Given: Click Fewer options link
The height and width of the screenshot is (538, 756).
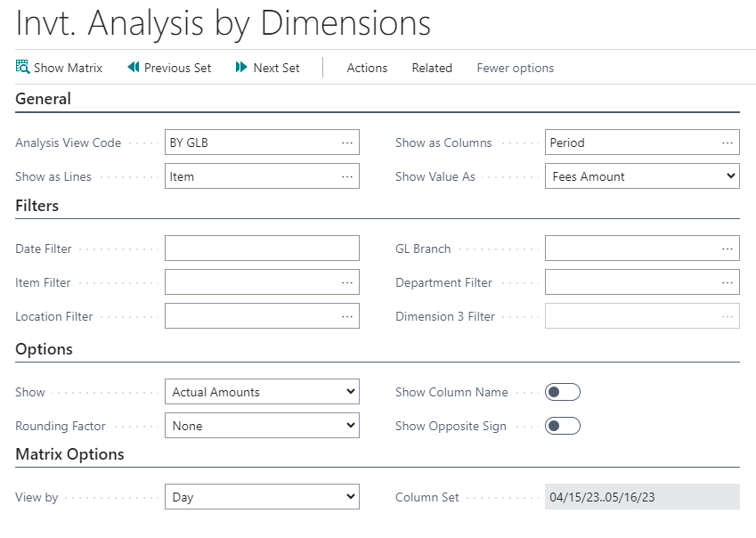Looking at the screenshot, I should pyautogui.click(x=516, y=68).
